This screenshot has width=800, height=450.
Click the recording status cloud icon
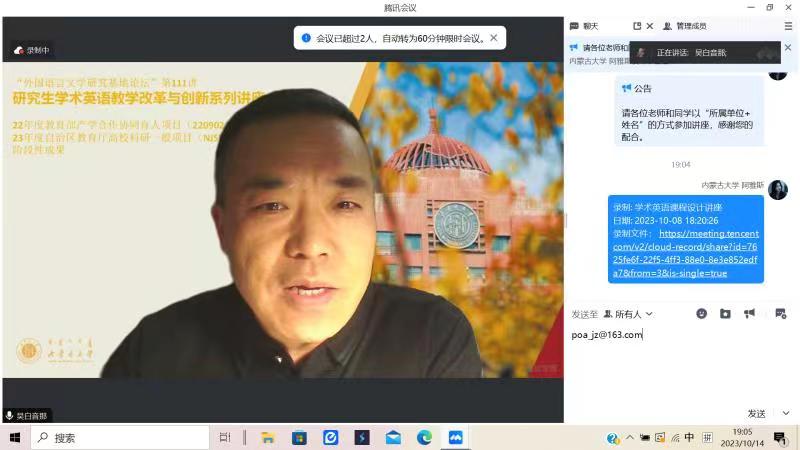pyautogui.click(x=19, y=50)
